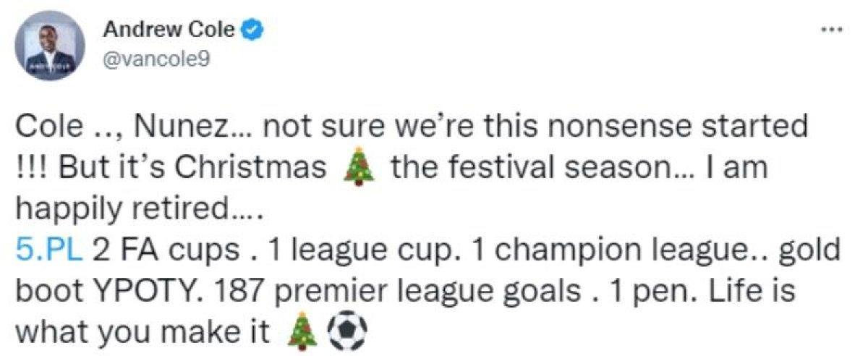This screenshot has height=356, width=868.
Task: Click the Andrew Cole display name
Action: 169,30
